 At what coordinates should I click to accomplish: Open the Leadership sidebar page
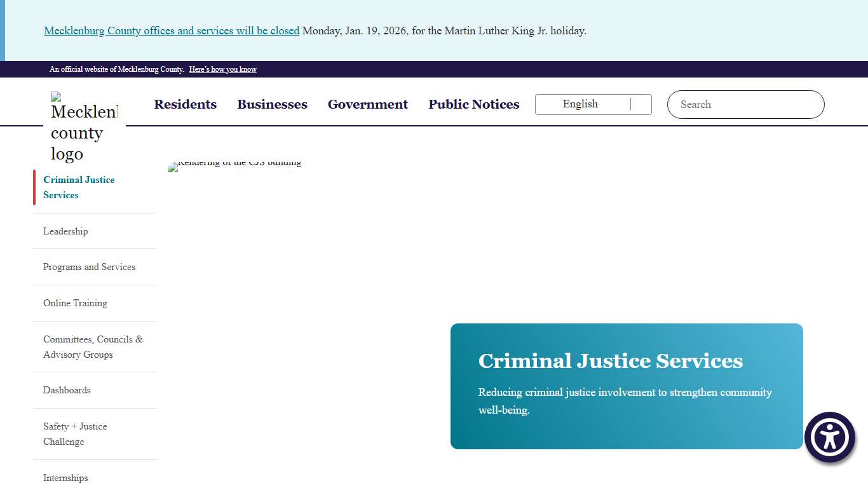(x=65, y=231)
